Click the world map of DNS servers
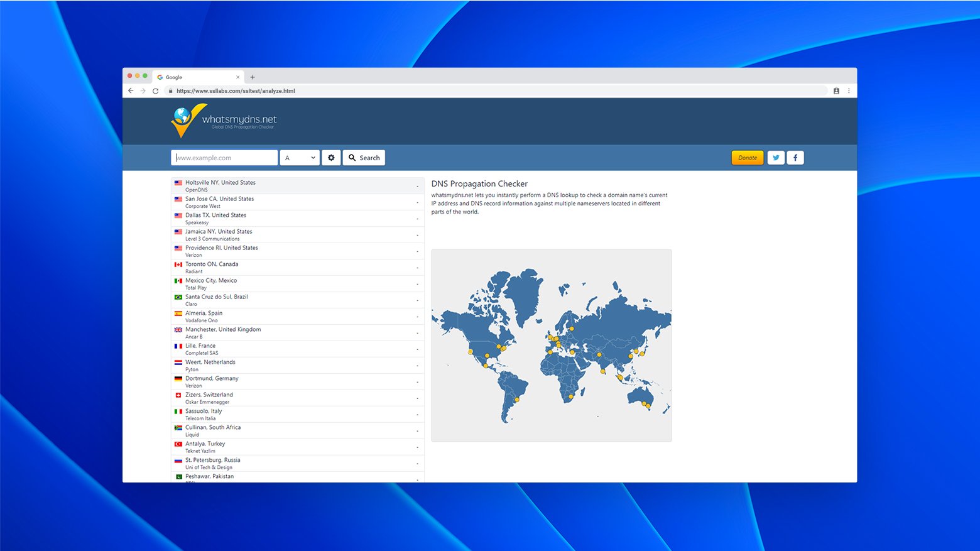 tap(551, 346)
